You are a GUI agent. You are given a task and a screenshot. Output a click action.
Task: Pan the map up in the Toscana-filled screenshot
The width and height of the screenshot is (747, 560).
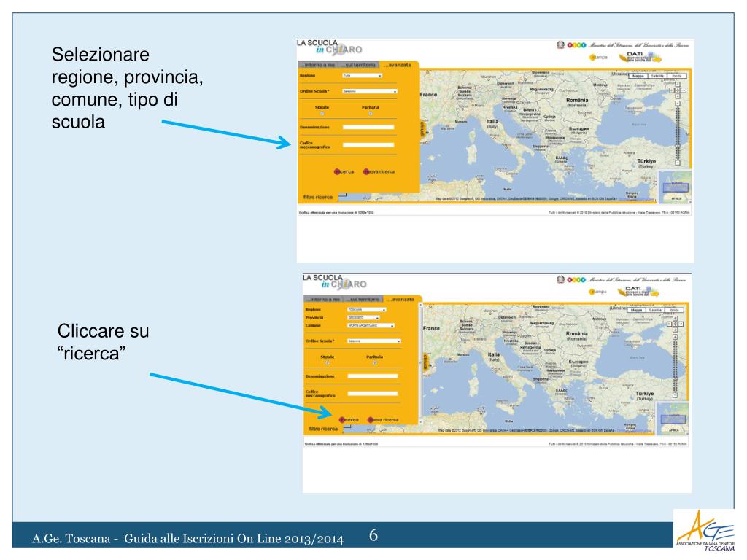pyautogui.click(x=675, y=319)
